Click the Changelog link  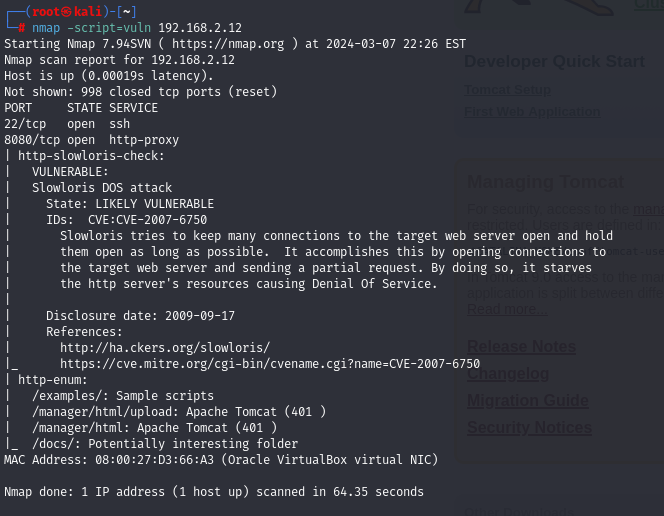point(508,373)
